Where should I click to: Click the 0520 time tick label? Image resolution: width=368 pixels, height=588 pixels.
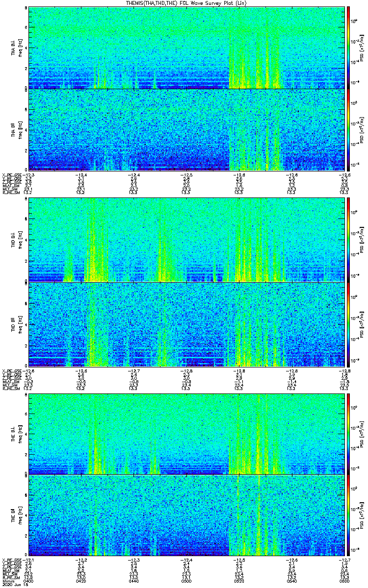(x=239, y=581)
